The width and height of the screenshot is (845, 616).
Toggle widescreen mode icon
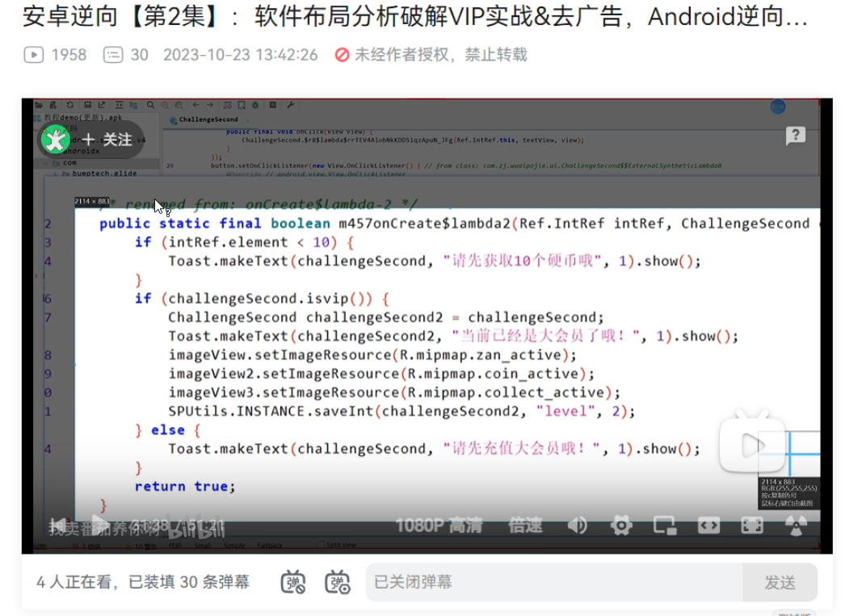coord(708,525)
